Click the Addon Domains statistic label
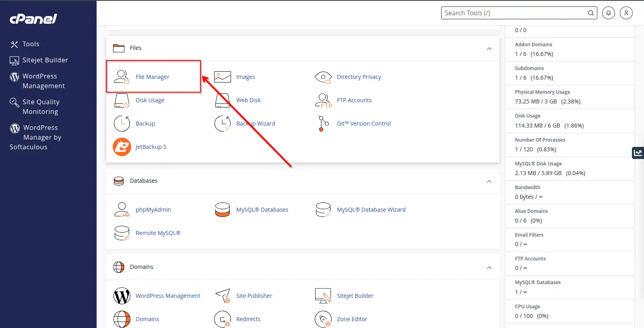 [533, 45]
